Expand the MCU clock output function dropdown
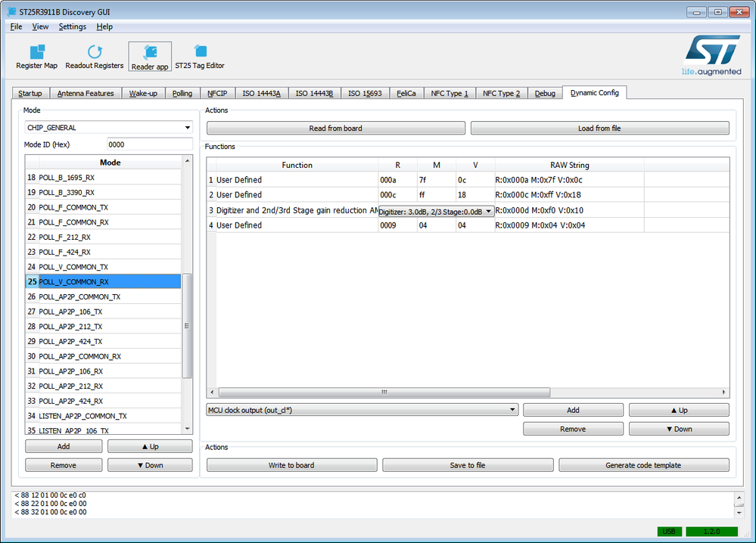The image size is (756, 543). coord(362,410)
